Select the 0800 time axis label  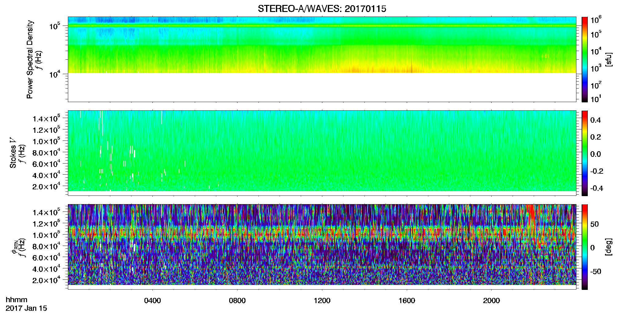tap(237, 301)
